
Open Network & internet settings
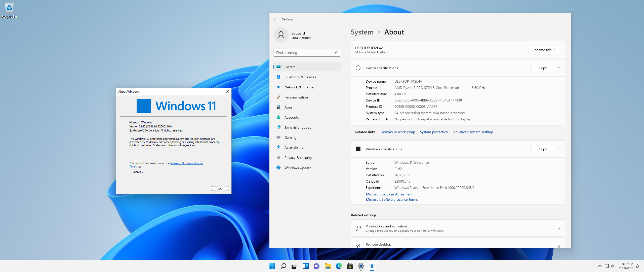307,87
